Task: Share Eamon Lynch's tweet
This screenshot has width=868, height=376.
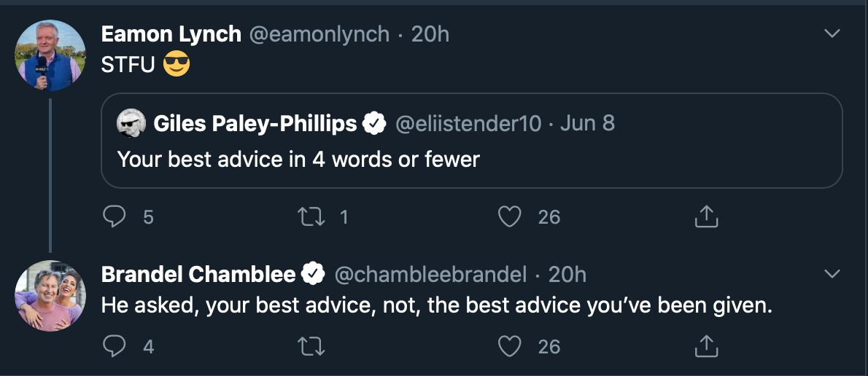Action: (706, 216)
